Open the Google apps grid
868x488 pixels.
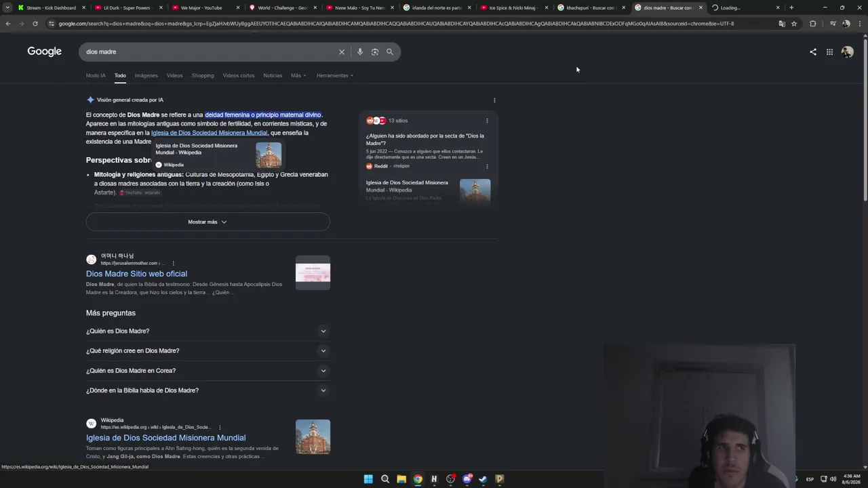pos(829,52)
